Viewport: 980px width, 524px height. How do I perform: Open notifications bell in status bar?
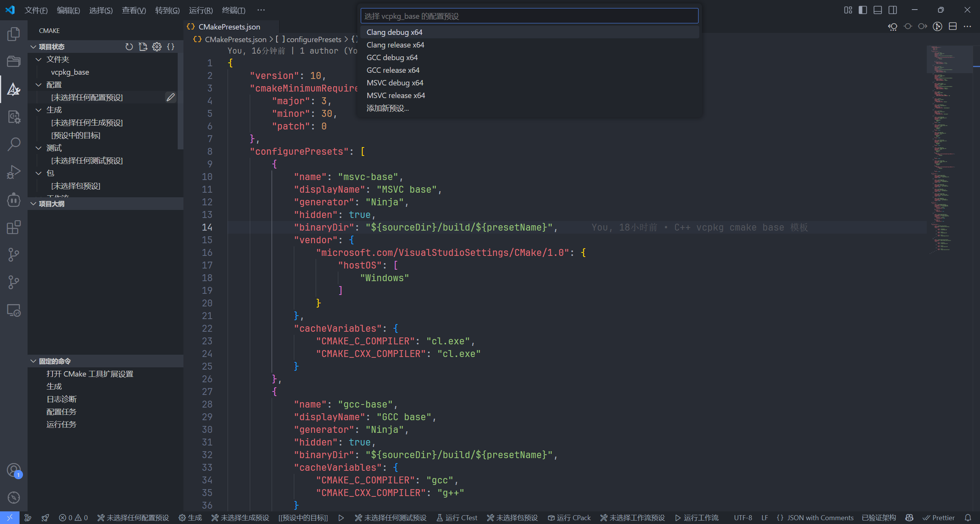coord(968,518)
